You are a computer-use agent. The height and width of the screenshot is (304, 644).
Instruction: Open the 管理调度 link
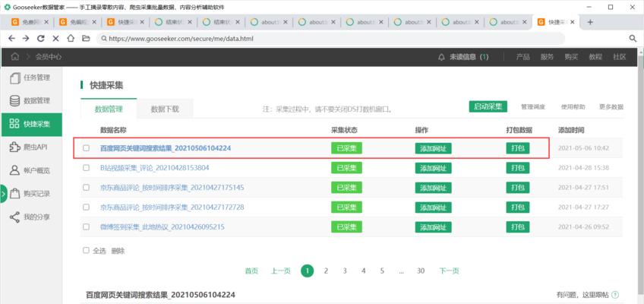coord(533,107)
